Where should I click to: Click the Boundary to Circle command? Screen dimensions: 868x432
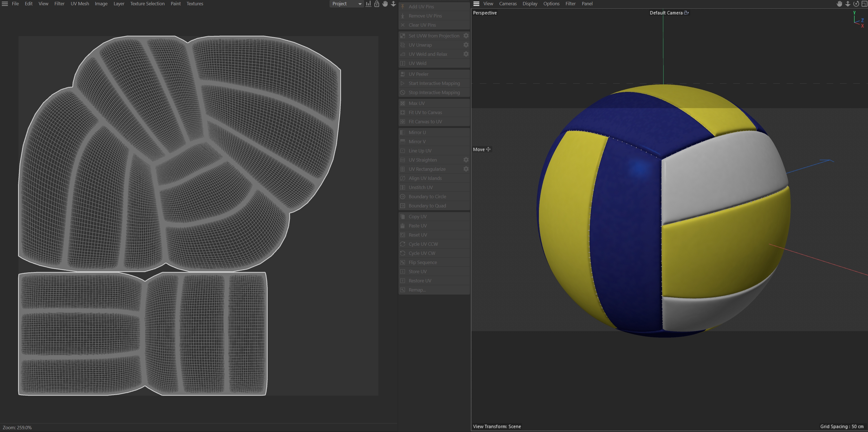[427, 197]
